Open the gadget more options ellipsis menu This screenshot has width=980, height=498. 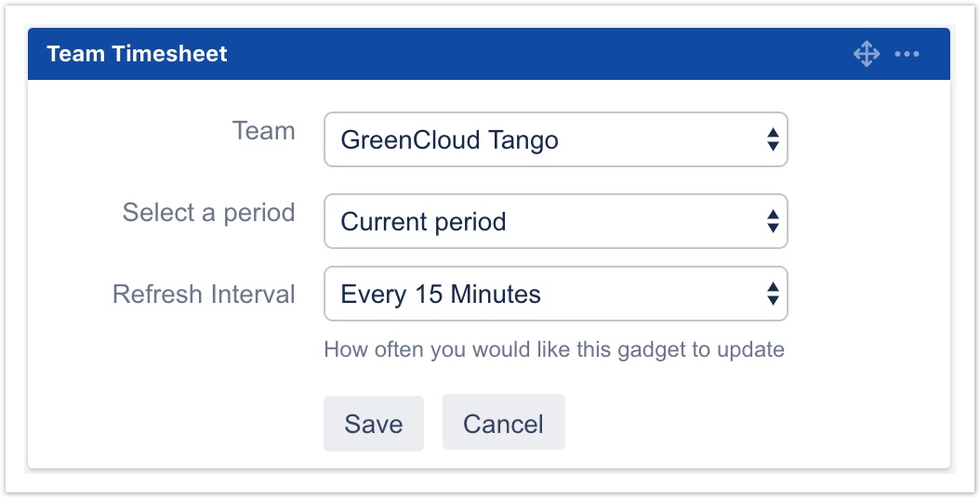(x=907, y=54)
